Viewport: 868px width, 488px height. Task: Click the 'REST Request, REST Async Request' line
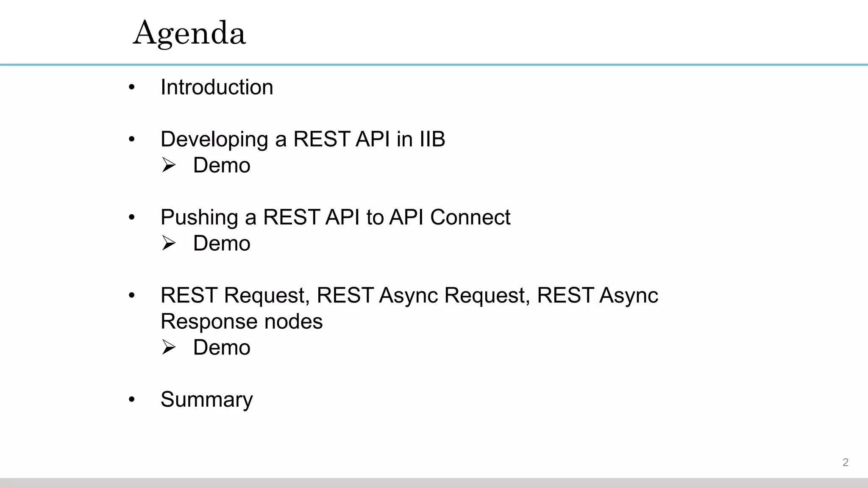pyautogui.click(x=409, y=295)
